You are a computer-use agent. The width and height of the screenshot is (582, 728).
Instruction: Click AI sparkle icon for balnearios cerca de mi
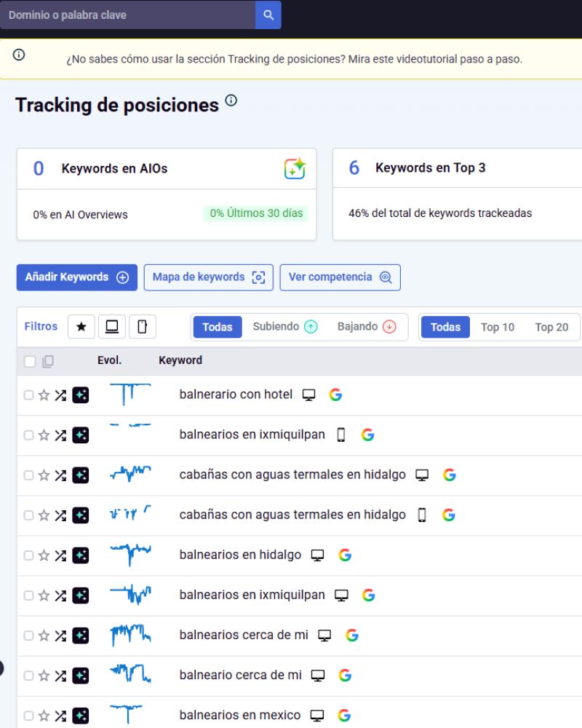(x=81, y=635)
